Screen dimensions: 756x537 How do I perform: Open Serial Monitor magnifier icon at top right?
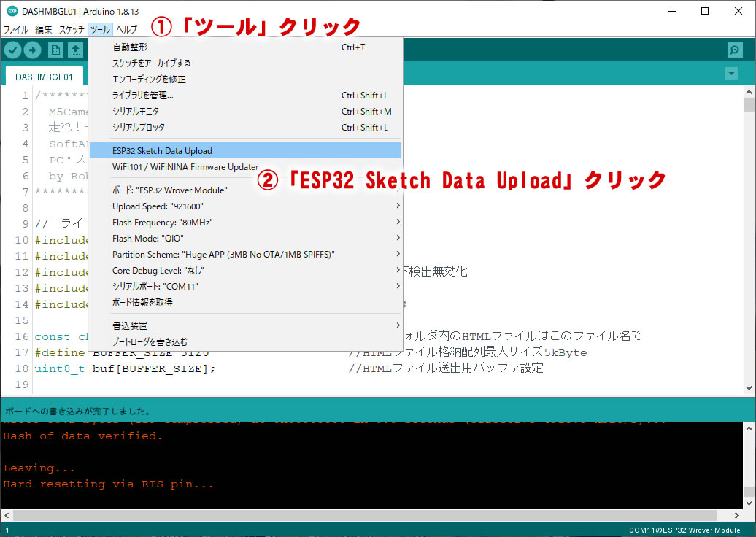pyautogui.click(x=735, y=50)
